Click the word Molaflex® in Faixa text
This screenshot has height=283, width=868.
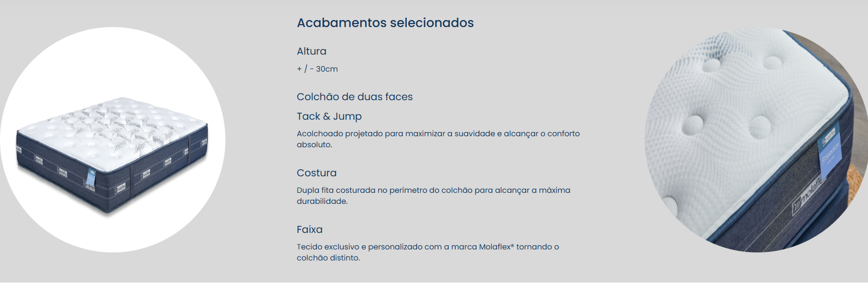496,247
